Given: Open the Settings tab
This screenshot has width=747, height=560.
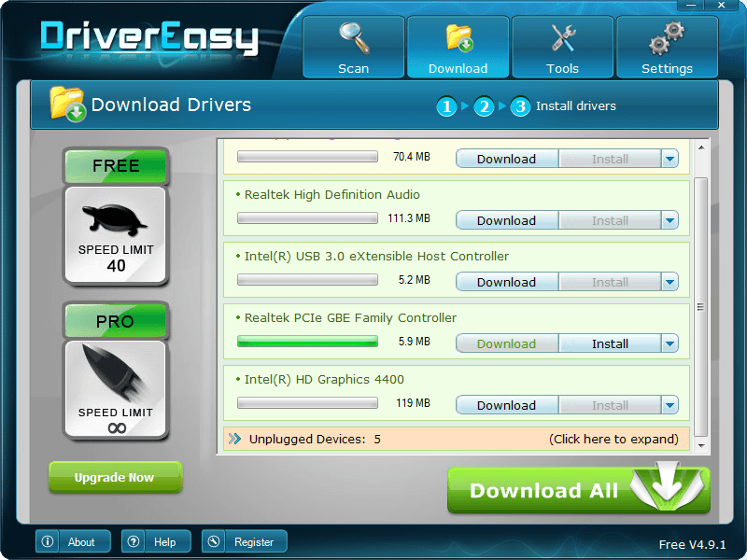Looking at the screenshot, I should pos(667,47).
